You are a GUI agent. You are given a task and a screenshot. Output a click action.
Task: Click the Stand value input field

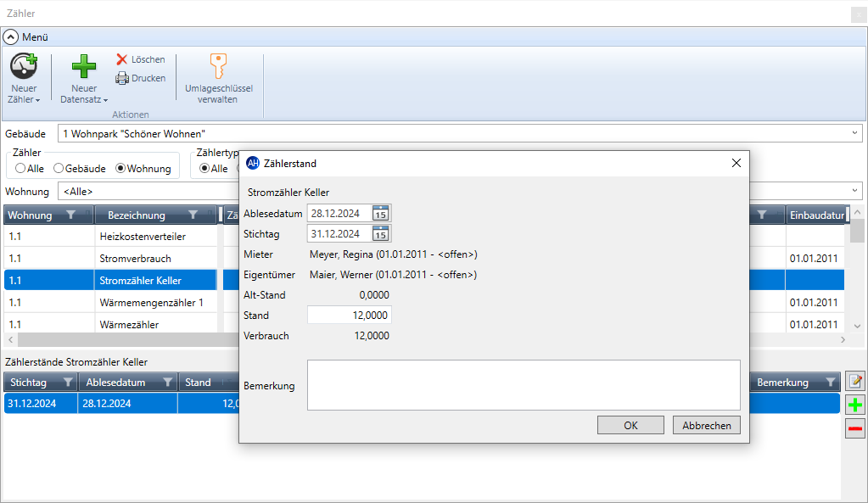pyautogui.click(x=350, y=316)
